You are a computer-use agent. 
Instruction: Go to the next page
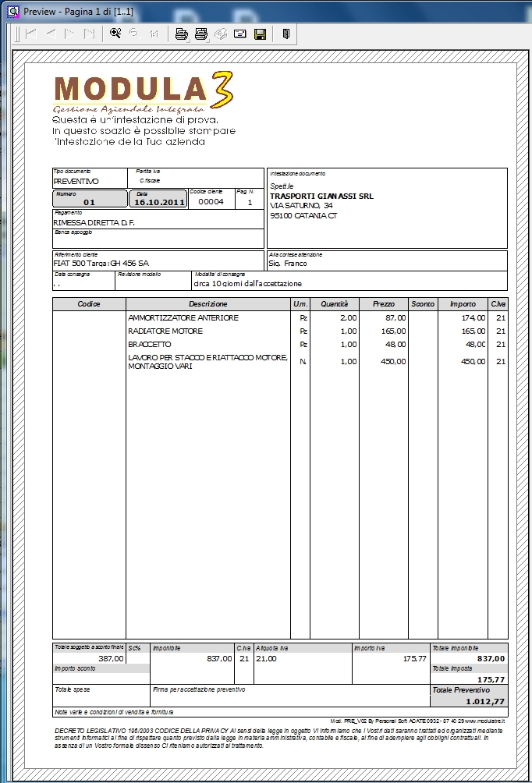click(70, 34)
